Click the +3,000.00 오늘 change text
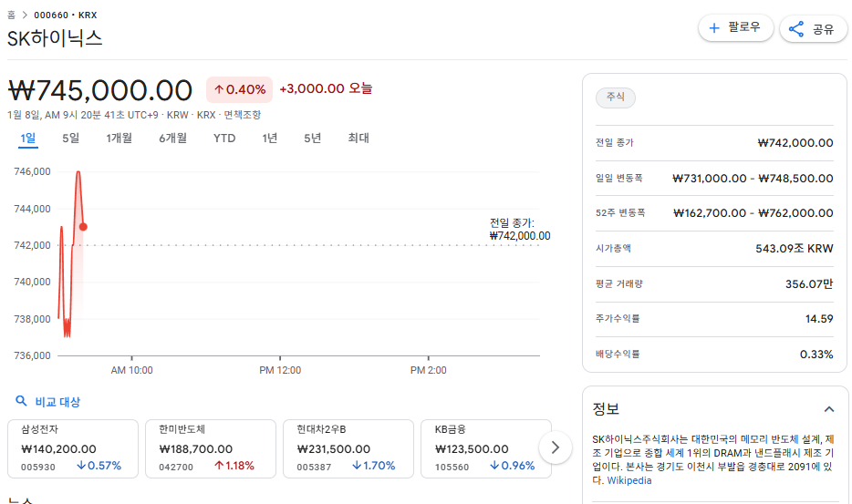 [326, 88]
